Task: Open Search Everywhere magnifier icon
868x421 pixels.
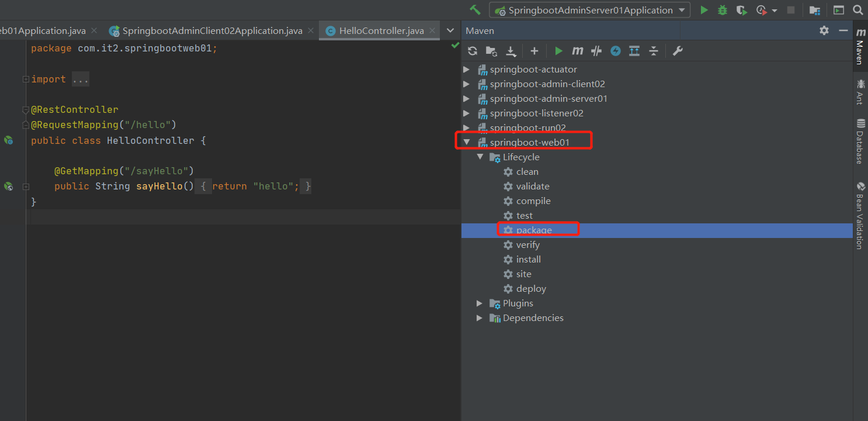Action: click(857, 10)
